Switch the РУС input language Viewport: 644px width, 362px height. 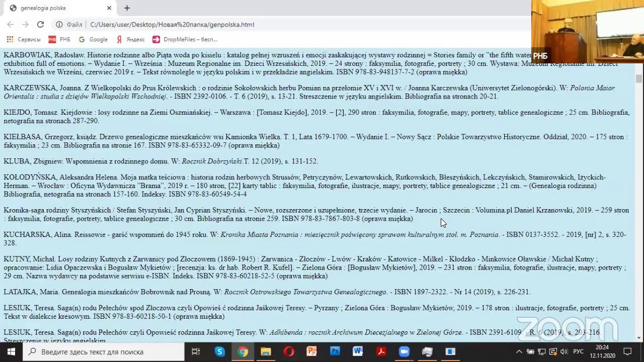tap(579, 351)
